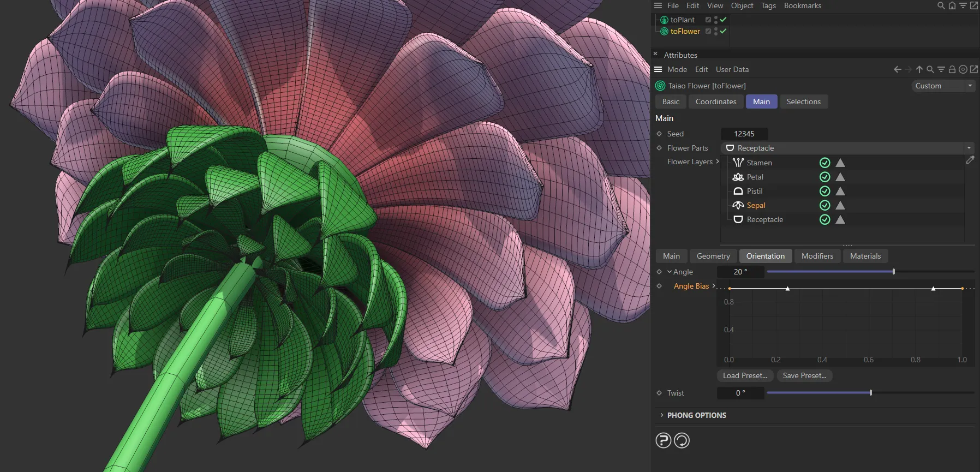Click the Petal layer icon
The image size is (980, 472).
click(738, 177)
